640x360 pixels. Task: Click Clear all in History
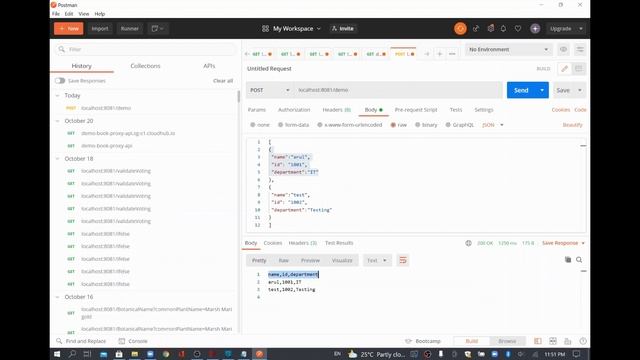(x=223, y=81)
